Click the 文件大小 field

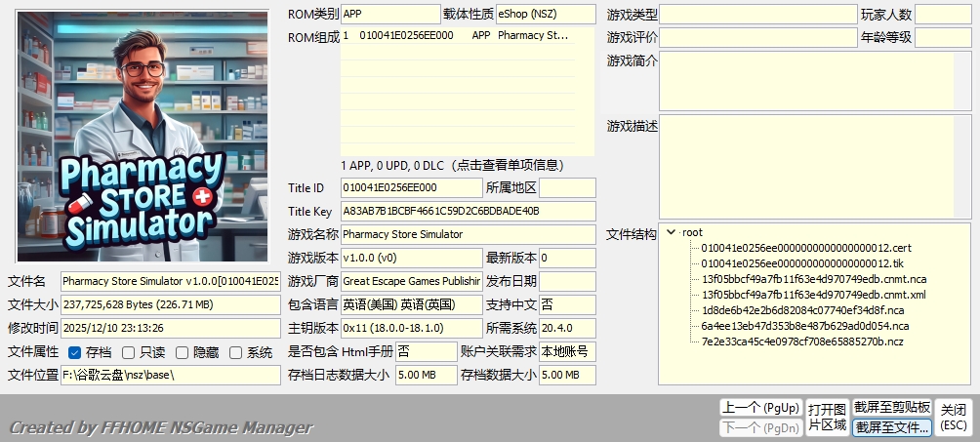[171, 304]
